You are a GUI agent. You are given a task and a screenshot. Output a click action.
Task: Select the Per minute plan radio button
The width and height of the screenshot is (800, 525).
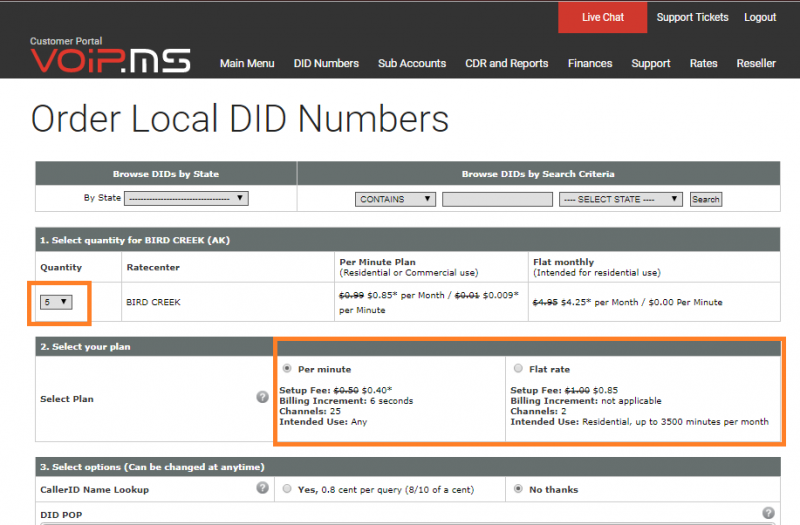point(287,368)
